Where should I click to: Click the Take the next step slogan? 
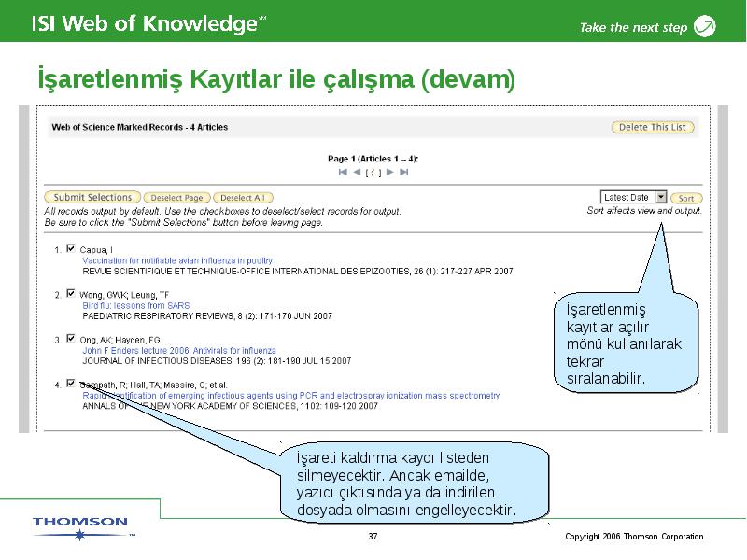pyautogui.click(x=634, y=28)
